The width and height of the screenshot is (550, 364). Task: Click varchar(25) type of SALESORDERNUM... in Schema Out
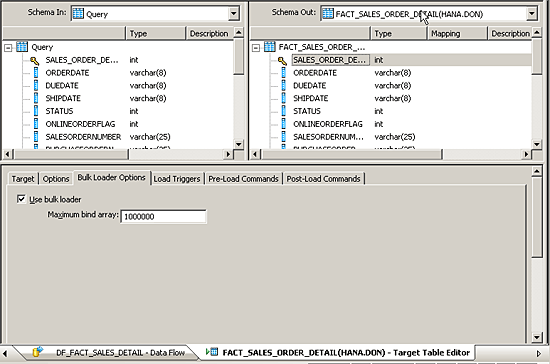coord(395,137)
